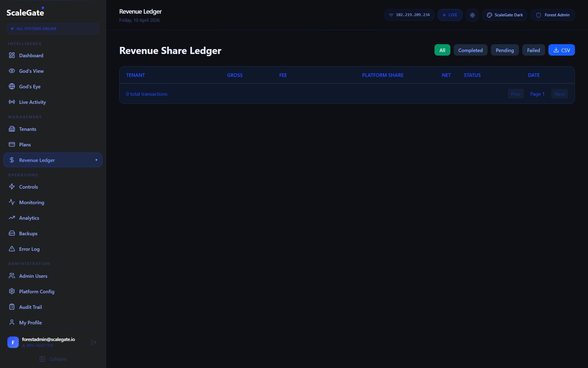Switch to the Completed filter tab
The height and width of the screenshot is (368, 588).
point(470,50)
